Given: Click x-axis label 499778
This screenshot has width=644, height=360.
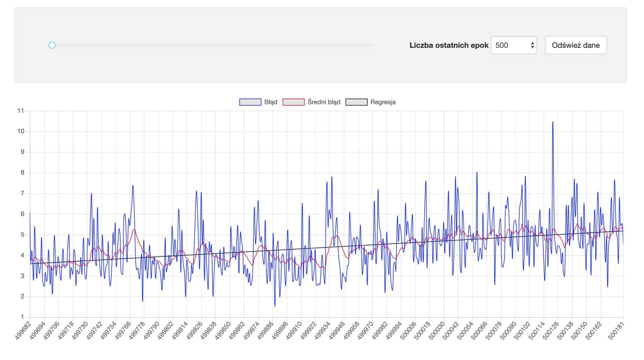Looking at the screenshot, I should click(x=137, y=331).
